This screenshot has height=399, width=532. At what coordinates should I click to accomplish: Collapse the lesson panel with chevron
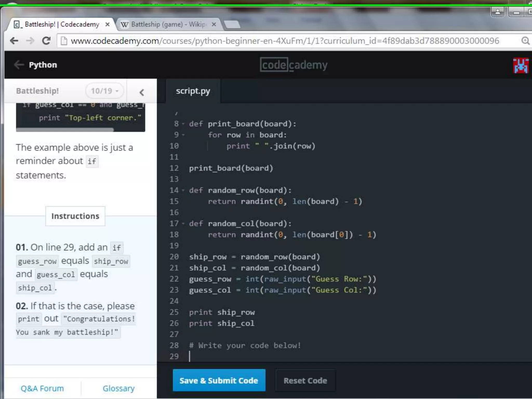click(142, 92)
